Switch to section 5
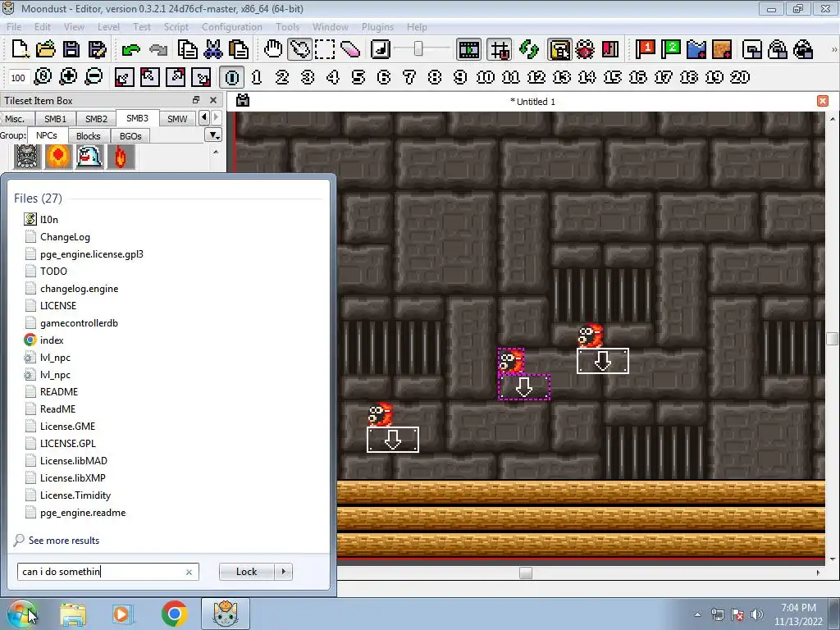Viewport: 840px width, 630px height. tap(358, 77)
